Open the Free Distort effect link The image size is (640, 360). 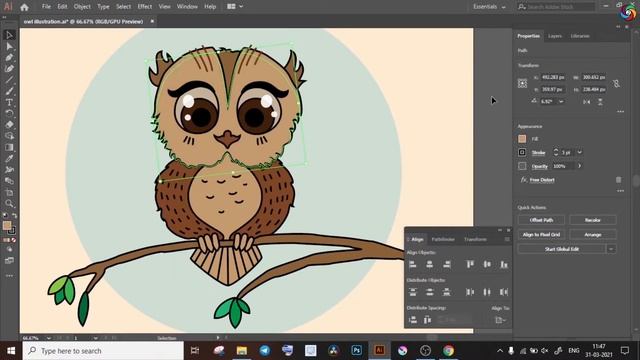point(542,180)
